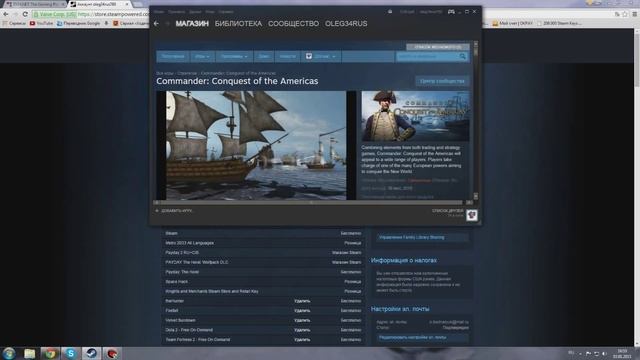Click Chrome's back arrow

click(6, 14)
